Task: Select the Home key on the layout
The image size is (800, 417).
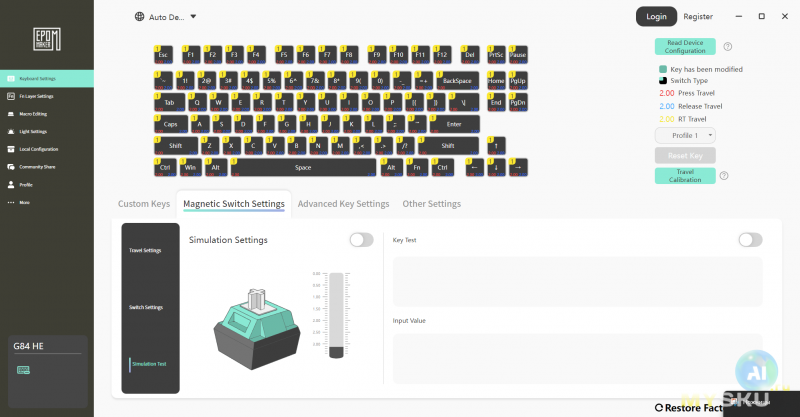Action: [x=496, y=81]
